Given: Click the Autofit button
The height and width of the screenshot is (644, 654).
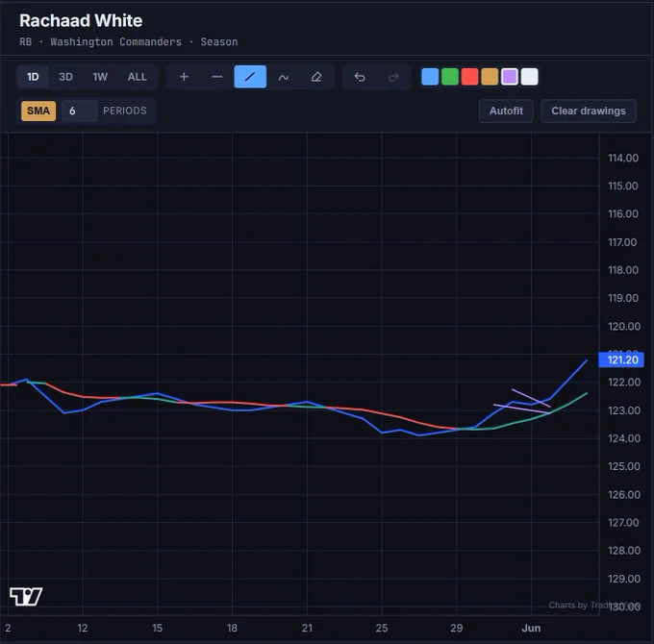Looking at the screenshot, I should pyautogui.click(x=506, y=111).
